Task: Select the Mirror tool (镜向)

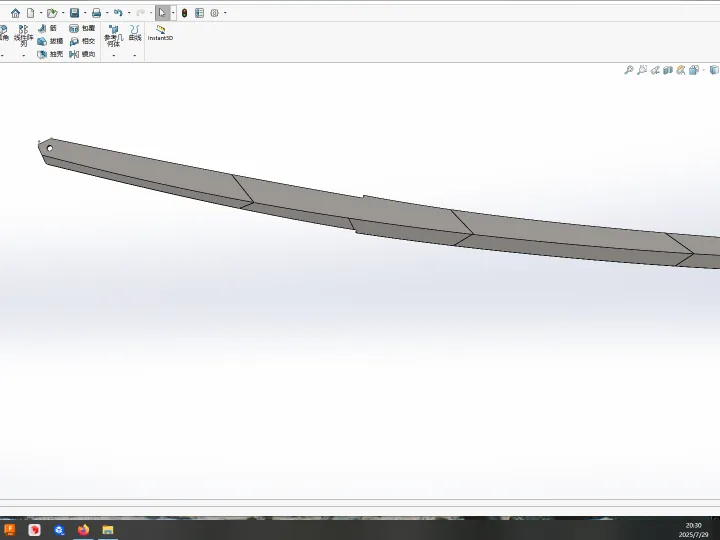Action: [x=82, y=54]
